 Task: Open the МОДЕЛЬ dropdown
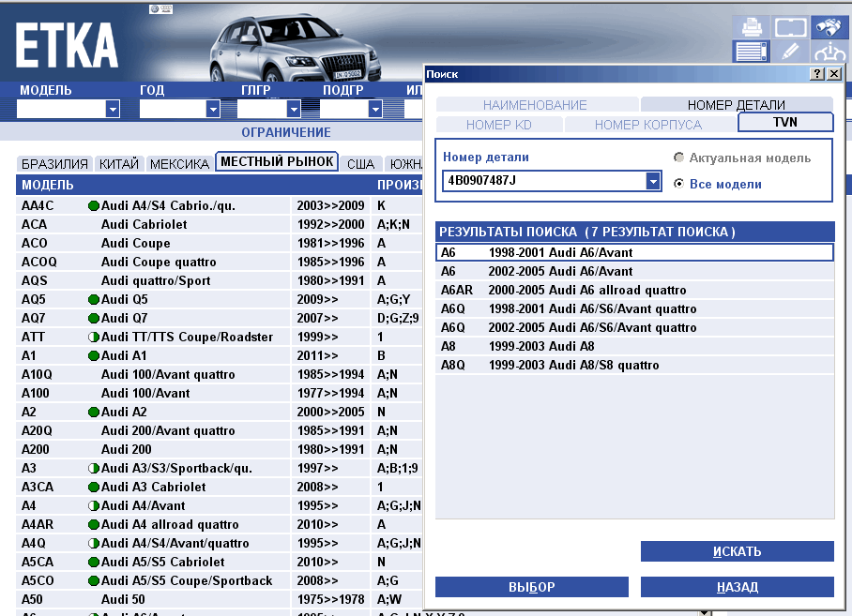coord(113,109)
